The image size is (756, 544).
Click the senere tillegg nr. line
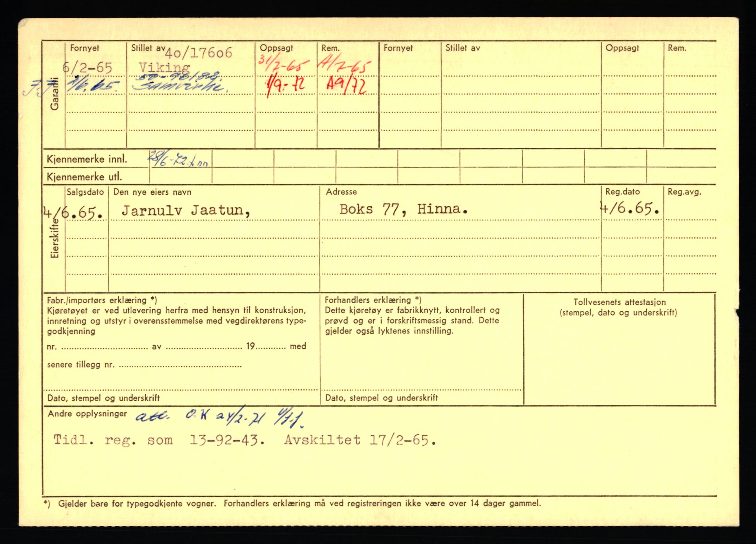144,365
